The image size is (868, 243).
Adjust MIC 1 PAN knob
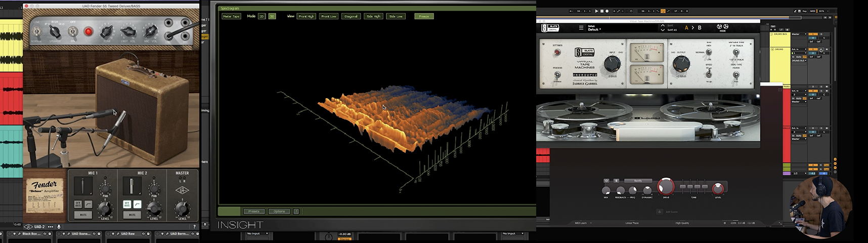pyautogui.click(x=105, y=188)
